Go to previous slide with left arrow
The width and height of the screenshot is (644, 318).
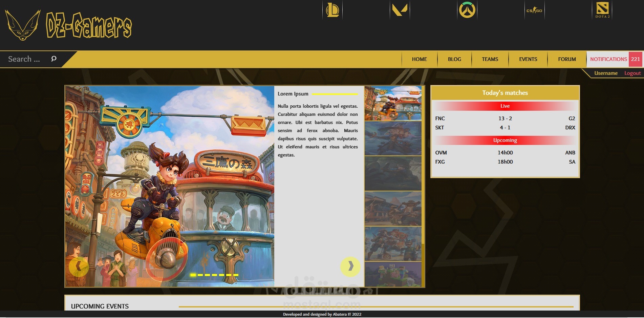click(x=79, y=267)
